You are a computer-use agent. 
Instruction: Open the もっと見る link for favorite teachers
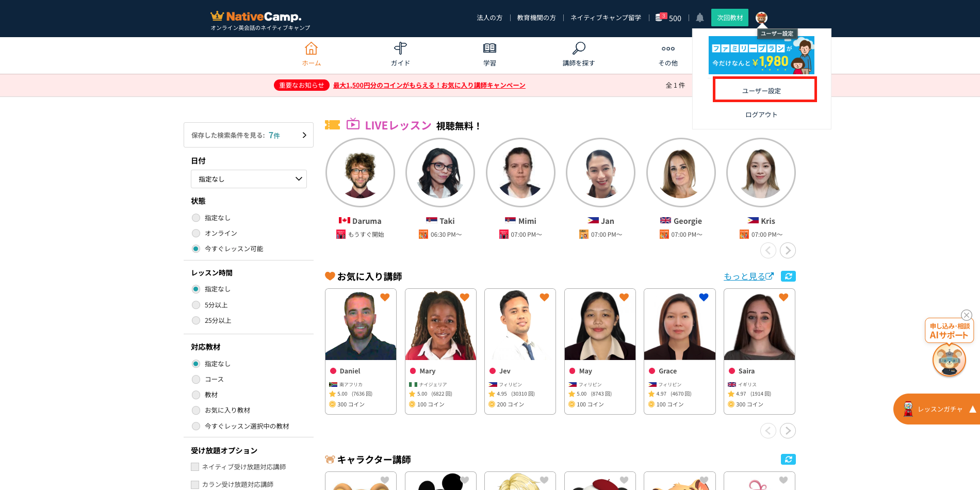pyautogui.click(x=748, y=276)
